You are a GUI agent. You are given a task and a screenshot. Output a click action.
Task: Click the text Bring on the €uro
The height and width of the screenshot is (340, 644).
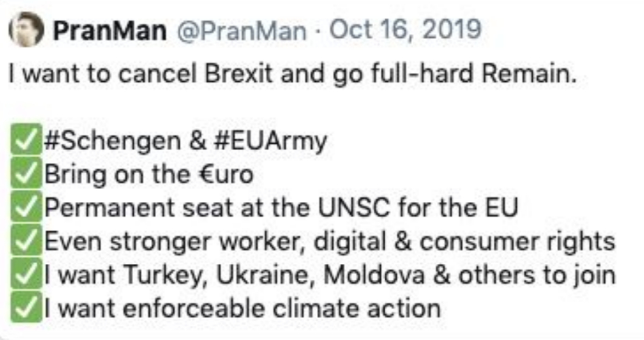click(x=149, y=175)
